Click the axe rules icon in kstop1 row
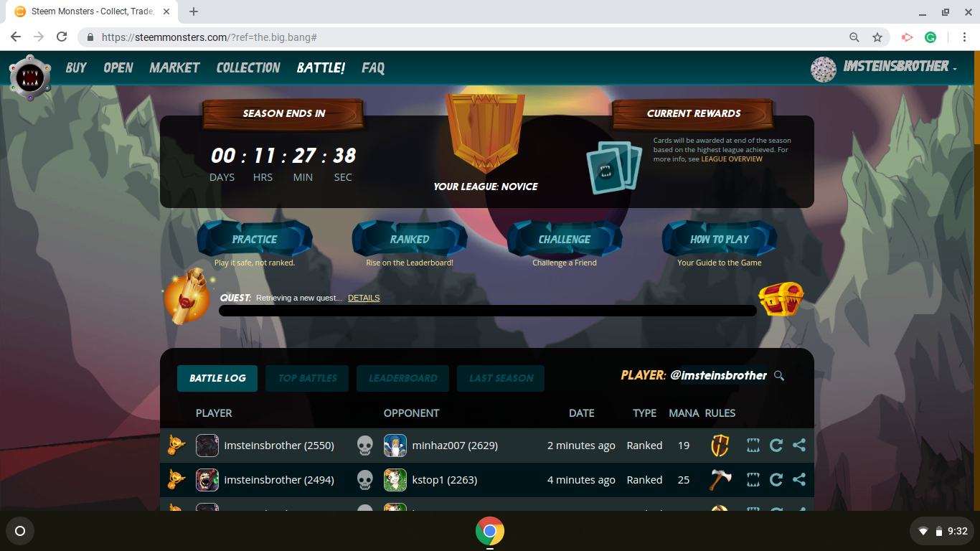The height and width of the screenshot is (551, 980). pyautogui.click(x=720, y=480)
